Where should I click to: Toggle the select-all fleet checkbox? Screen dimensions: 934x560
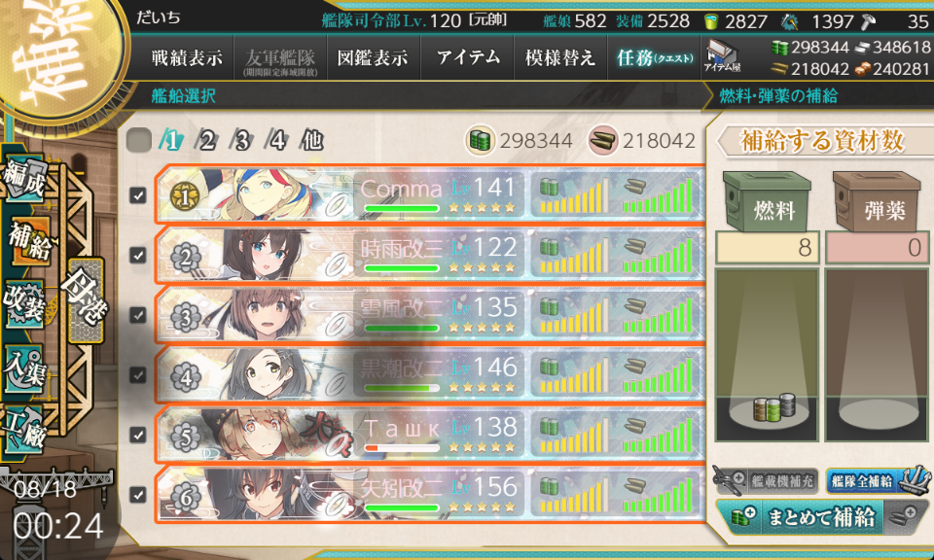tap(139, 140)
